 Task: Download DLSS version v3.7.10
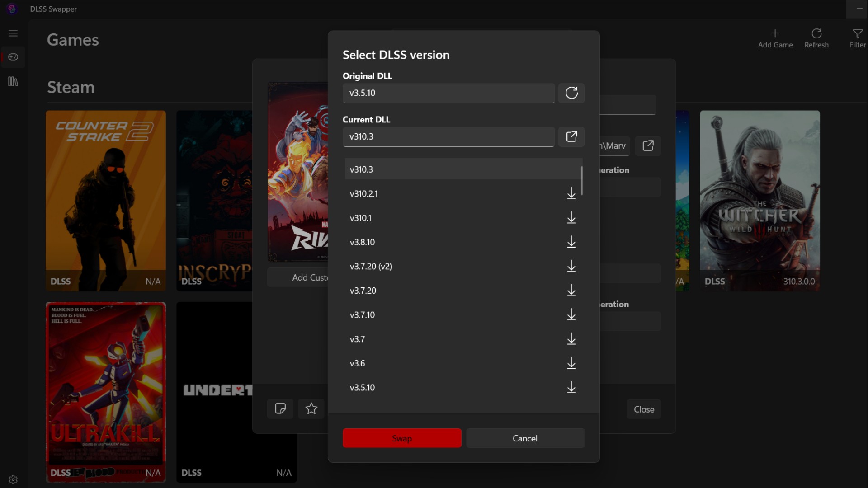[571, 315]
